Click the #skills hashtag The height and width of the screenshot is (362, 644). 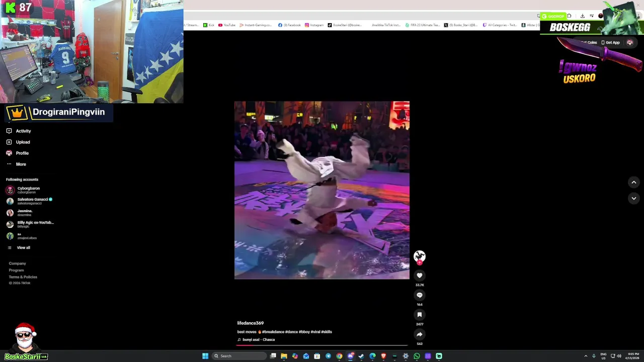click(x=327, y=332)
